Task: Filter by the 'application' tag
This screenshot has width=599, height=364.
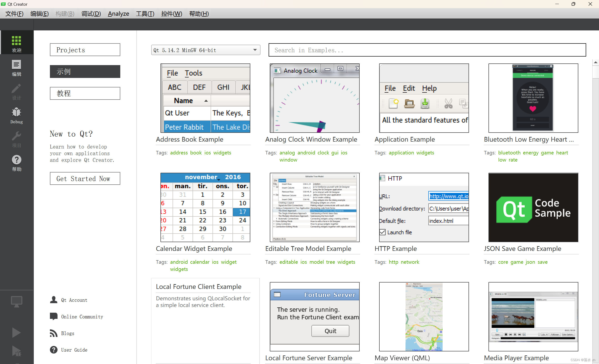Action: [x=401, y=153]
